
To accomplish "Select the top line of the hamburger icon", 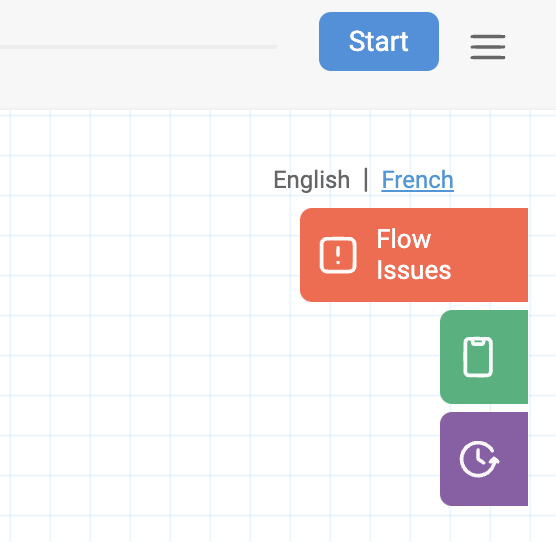I will [488, 37].
